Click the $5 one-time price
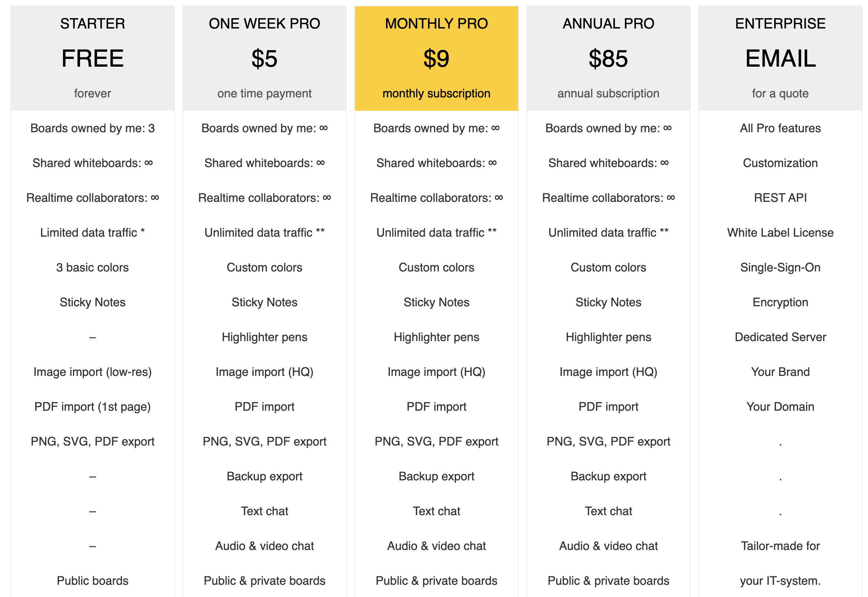 coord(265,59)
